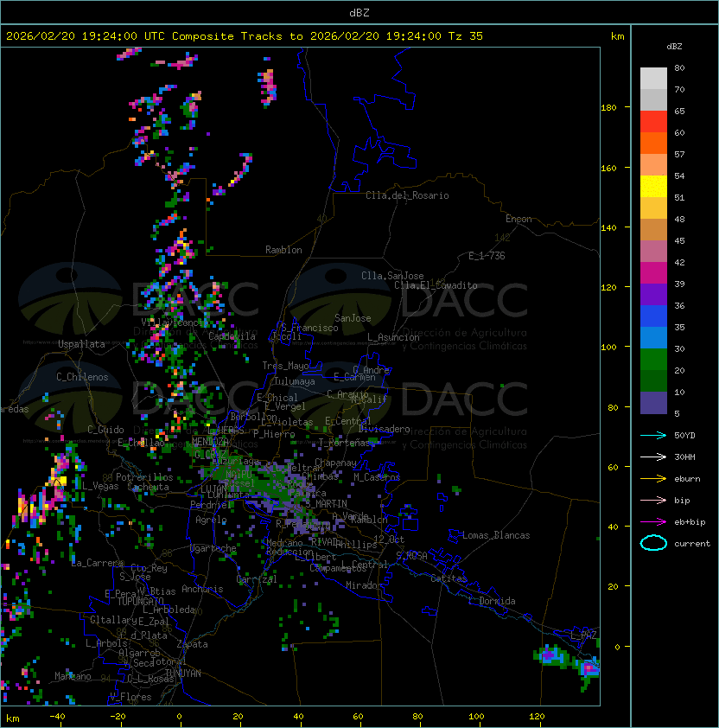
Task: Click the '-20' tick on horizontal km axis
Action: point(118,717)
